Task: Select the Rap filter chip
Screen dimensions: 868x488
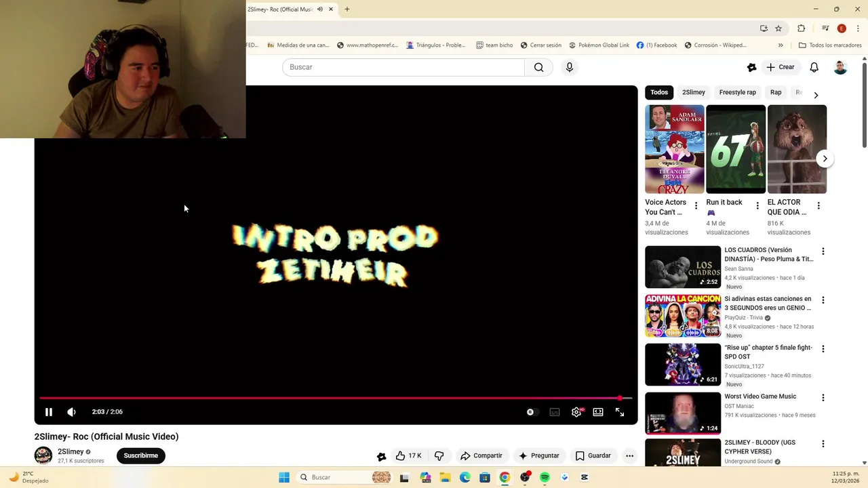Action: point(776,92)
